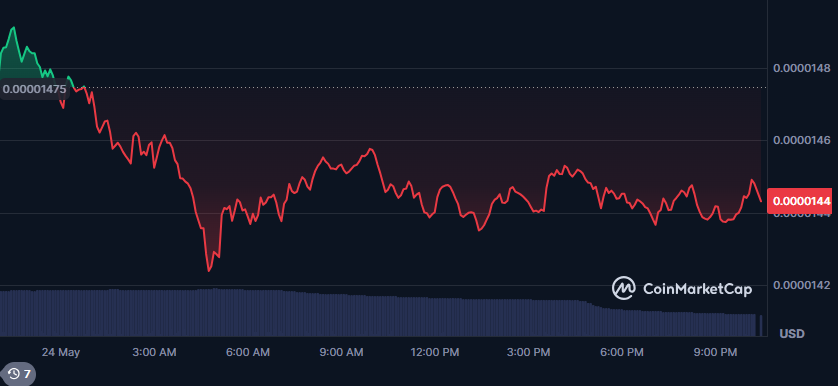Click the 9:00 AM time label
This screenshot has height=386, width=838.
click(x=342, y=352)
